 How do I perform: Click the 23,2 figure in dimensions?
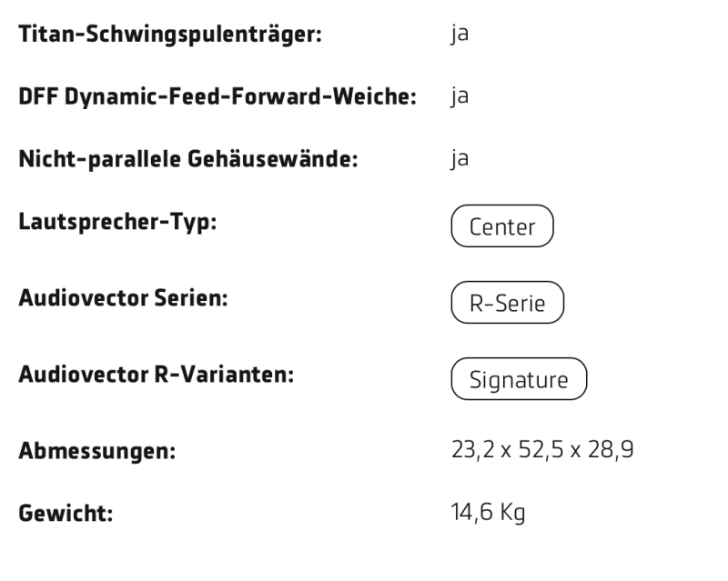470,451
